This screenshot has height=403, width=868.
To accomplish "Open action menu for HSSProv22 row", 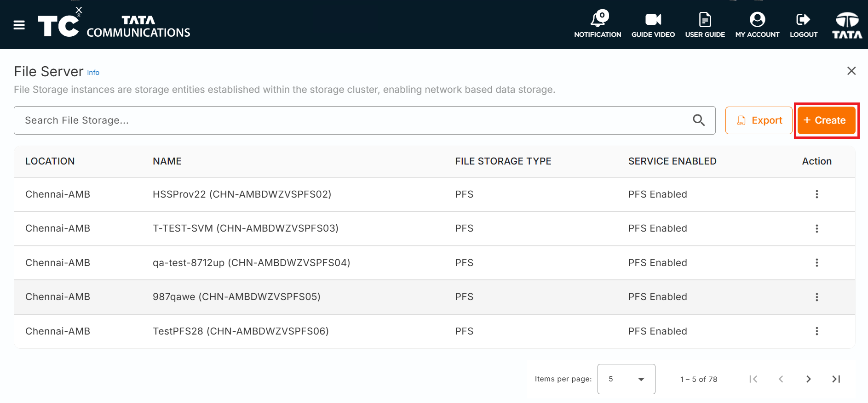I will [817, 194].
